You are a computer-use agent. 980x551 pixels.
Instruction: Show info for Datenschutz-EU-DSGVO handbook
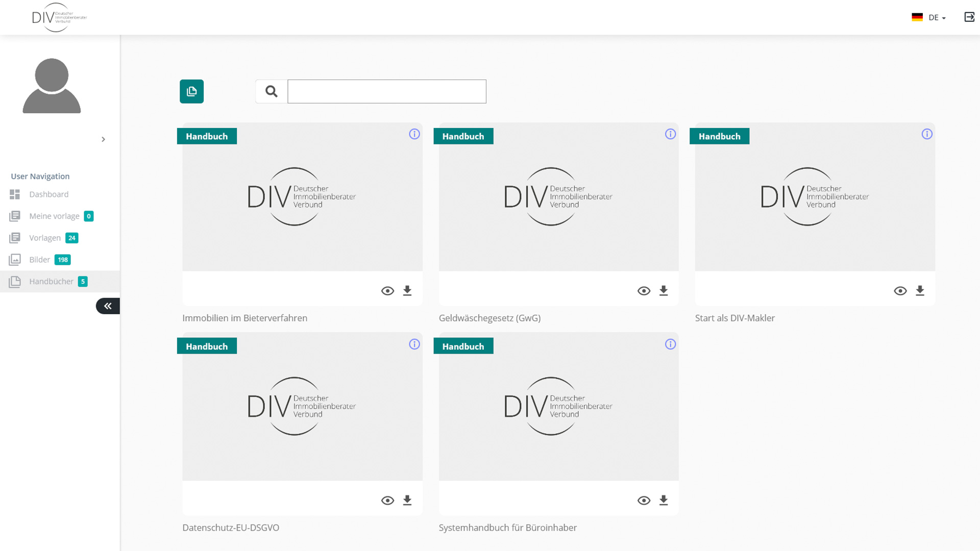click(414, 344)
